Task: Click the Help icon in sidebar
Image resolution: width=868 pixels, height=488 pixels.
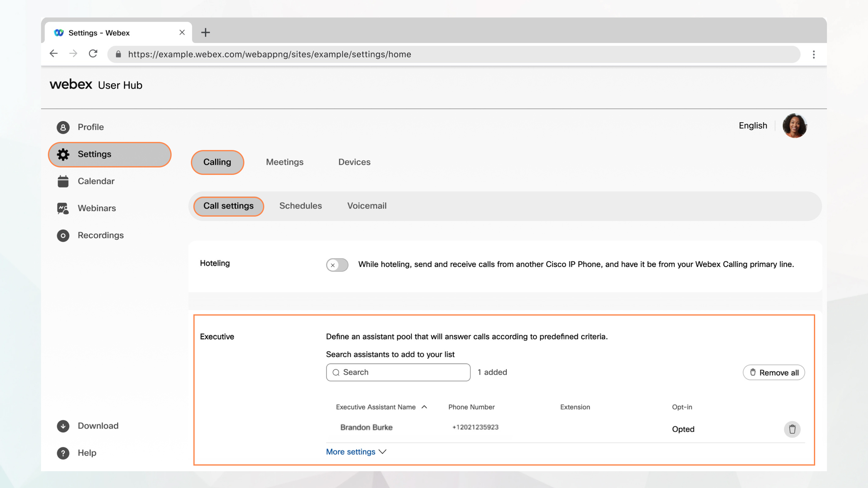Action: tap(62, 452)
